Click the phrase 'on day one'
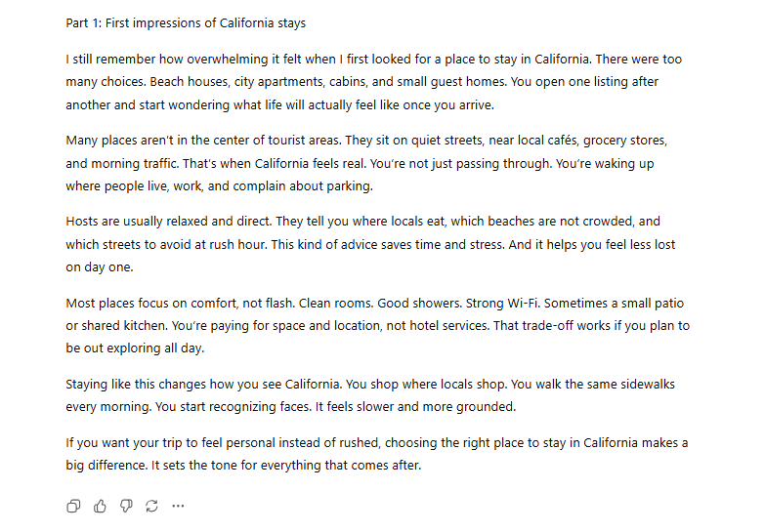 (98, 266)
